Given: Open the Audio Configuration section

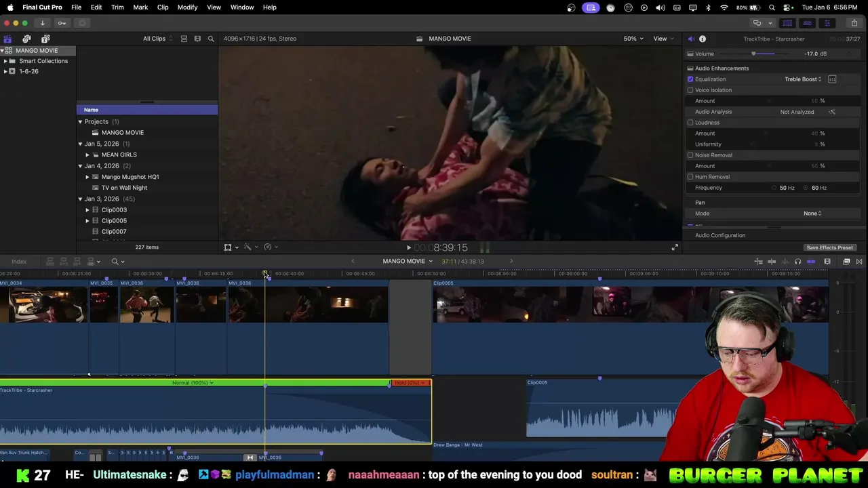Looking at the screenshot, I should (720, 235).
